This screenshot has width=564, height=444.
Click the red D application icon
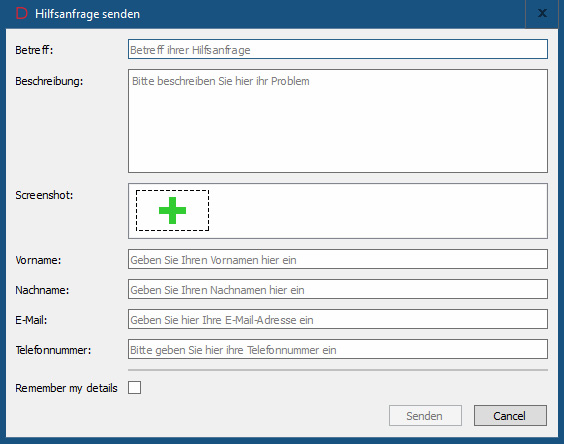pyautogui.click(x=22, y=14)
